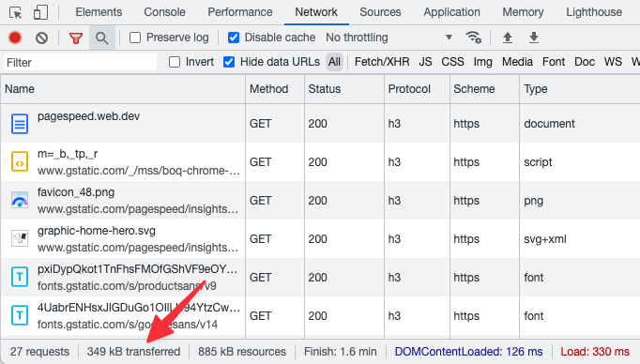This screenshot has height=364, width=640.
Task: Switch to the Elements tab
Action: [x=99, y=12]
